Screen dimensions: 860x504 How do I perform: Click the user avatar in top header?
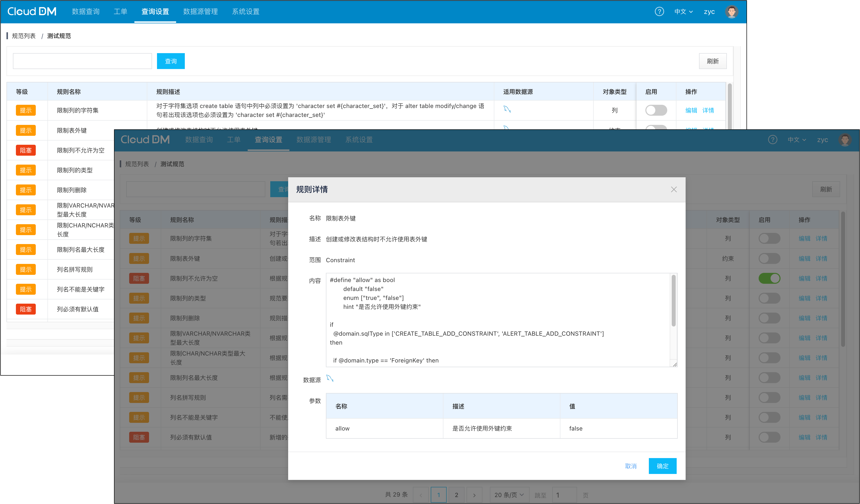point(731,12)
